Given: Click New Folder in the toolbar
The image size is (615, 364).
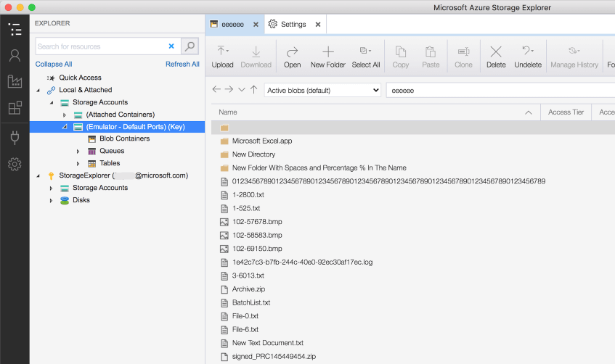Looking at the screenshot, I should [x=327, y=57].
